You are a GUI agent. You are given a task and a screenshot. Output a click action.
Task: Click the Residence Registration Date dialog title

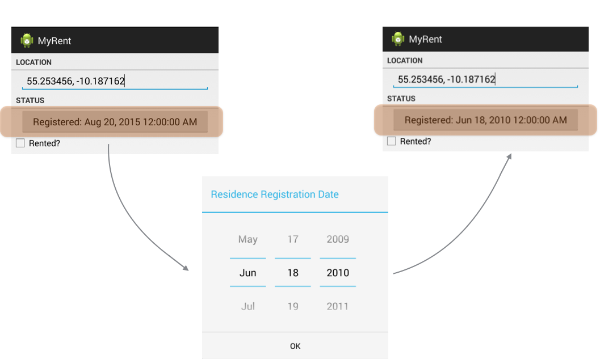pos(275,194)
